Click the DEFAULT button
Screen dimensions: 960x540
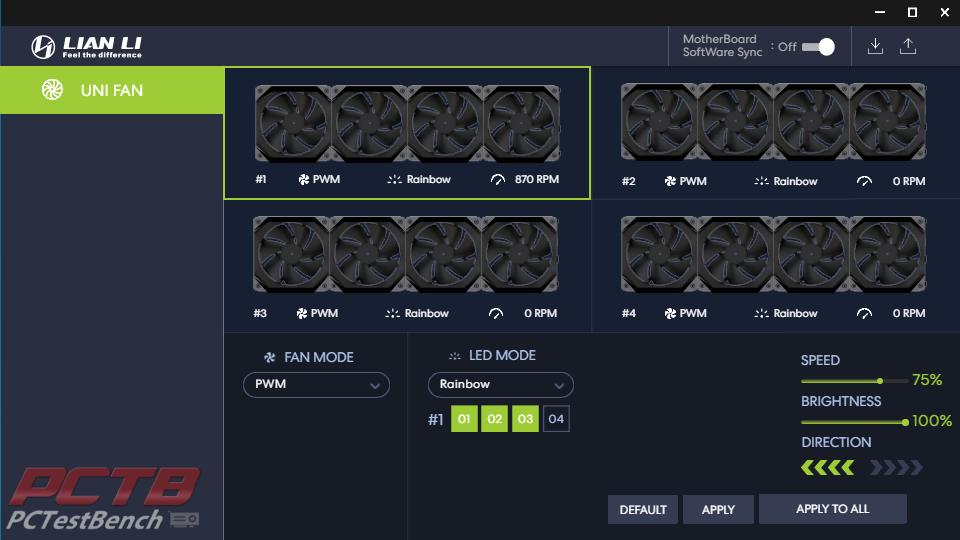[643, 509]
